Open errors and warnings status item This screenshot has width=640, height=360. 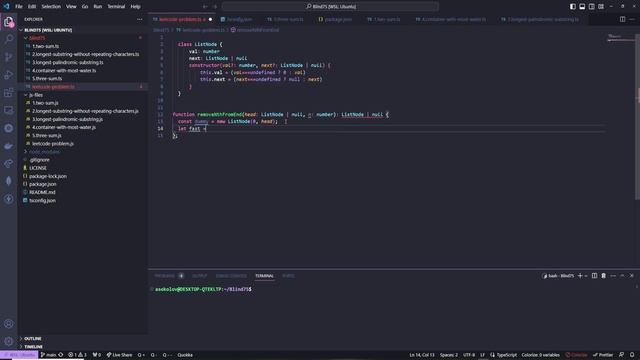[77, 355]
